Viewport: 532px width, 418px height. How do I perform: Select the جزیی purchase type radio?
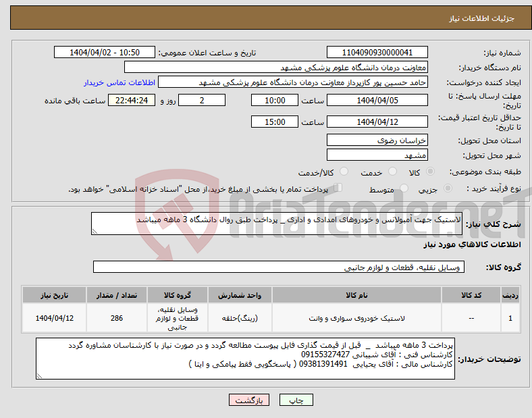[448, 188]
